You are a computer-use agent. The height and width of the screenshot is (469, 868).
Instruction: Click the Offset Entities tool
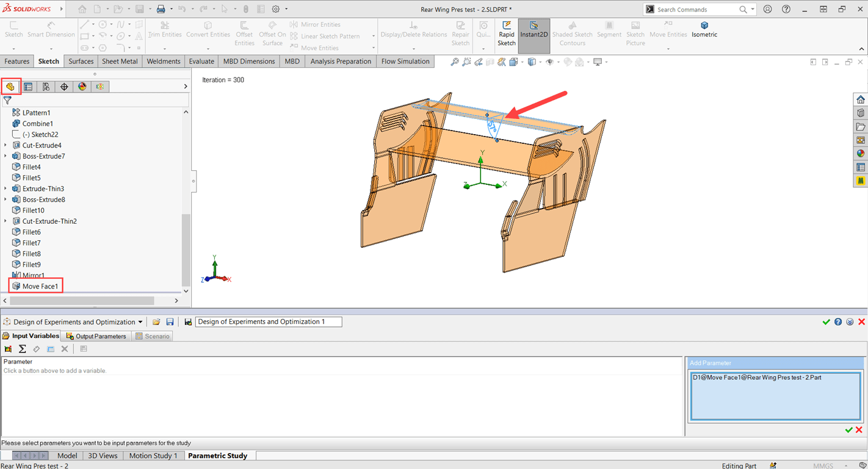244,30
